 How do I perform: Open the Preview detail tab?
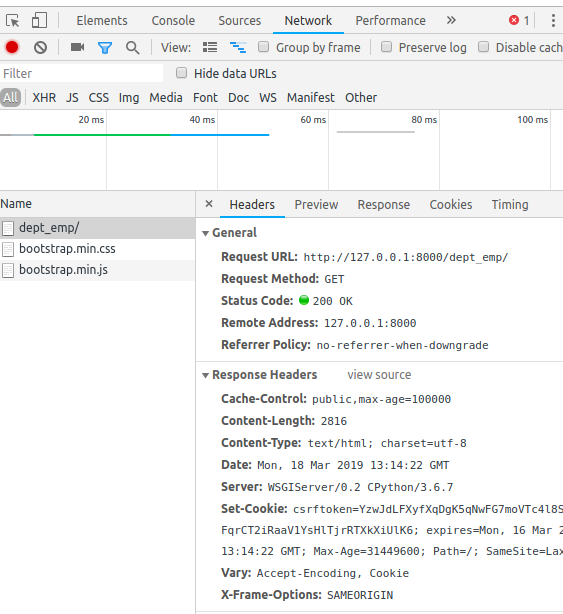[316, 204]
